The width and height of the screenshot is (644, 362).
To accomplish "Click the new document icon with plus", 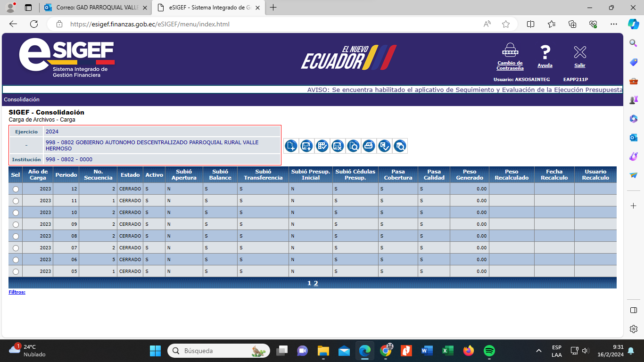I will click(x=291, y=146).
